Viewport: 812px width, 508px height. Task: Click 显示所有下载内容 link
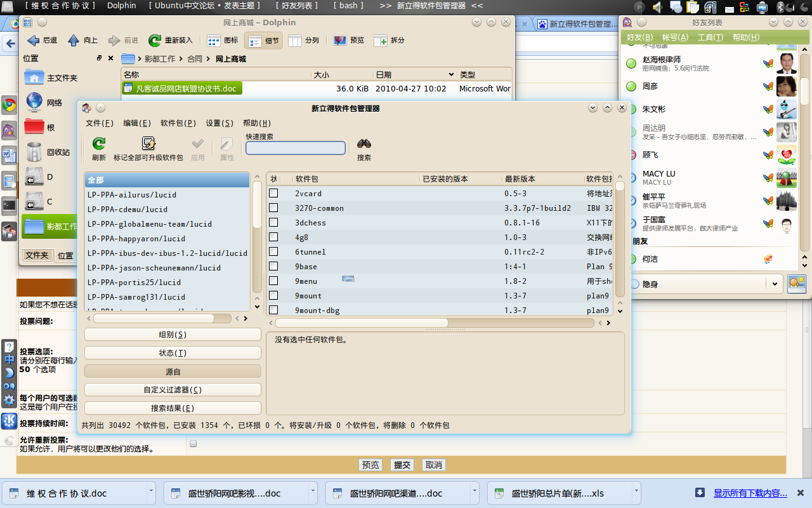pos(750,493)
